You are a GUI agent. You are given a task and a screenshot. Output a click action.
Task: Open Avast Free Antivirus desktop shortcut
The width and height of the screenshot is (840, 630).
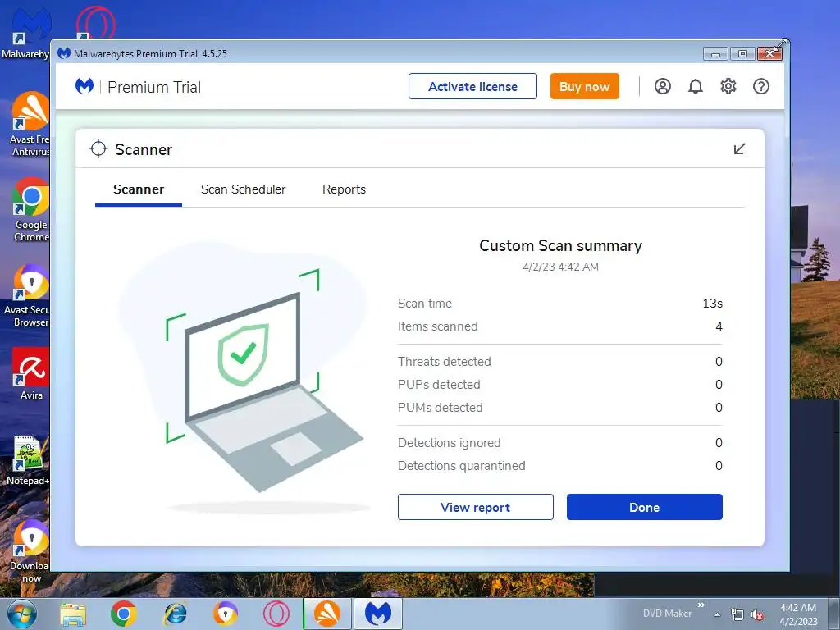30,125
